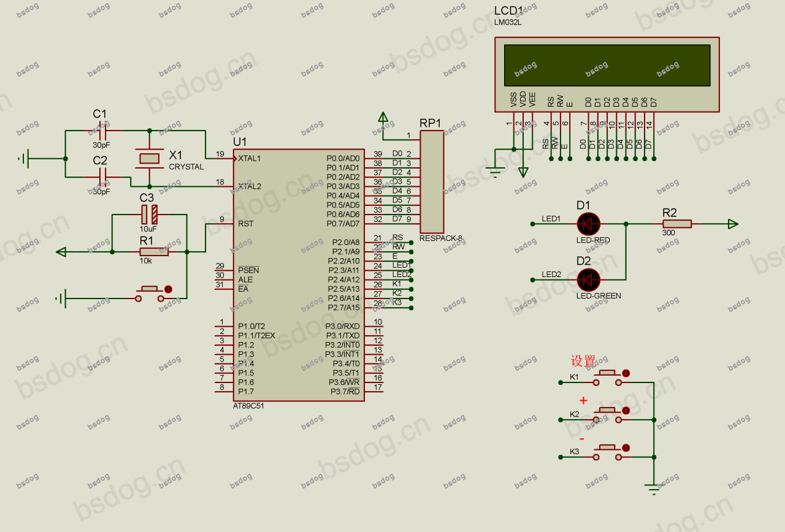Image resolution: width=785 pixels, height=532 pixels.
Task: Click the LED2 net label left of D2
Action: click(551, 275)
